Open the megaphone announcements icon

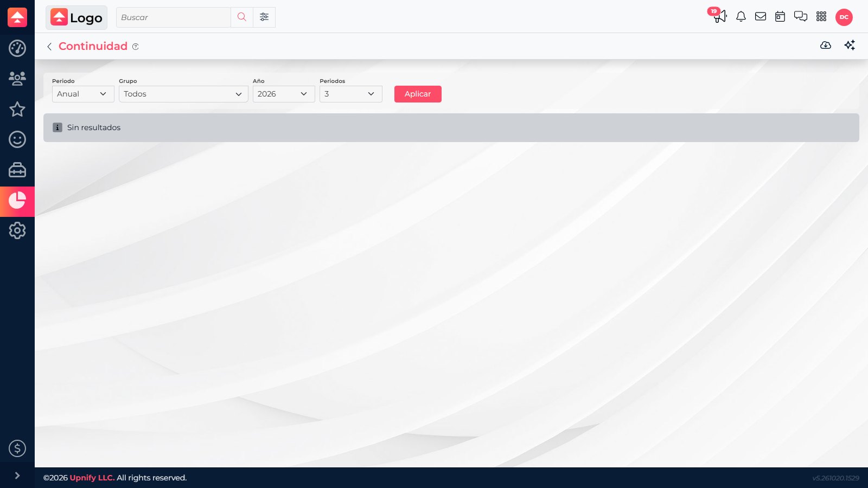click(x=719, y=16)
